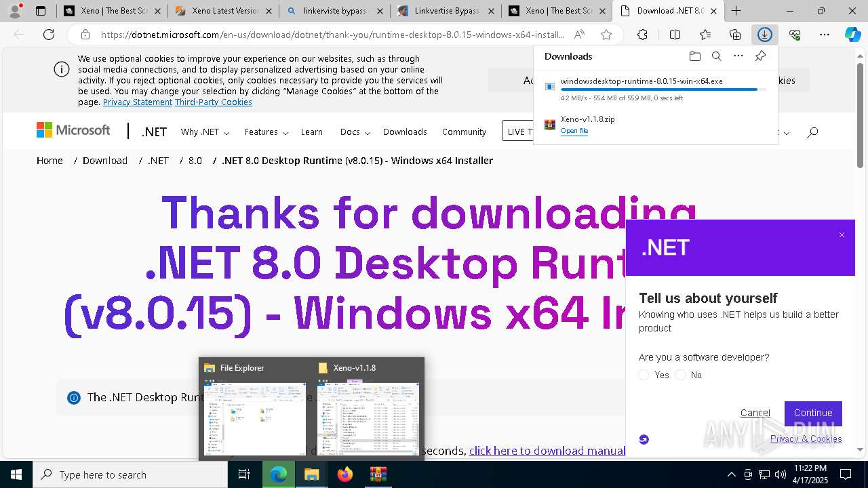Go to Download breadcrumb
868x488 pixels.
tap(105, 161)
